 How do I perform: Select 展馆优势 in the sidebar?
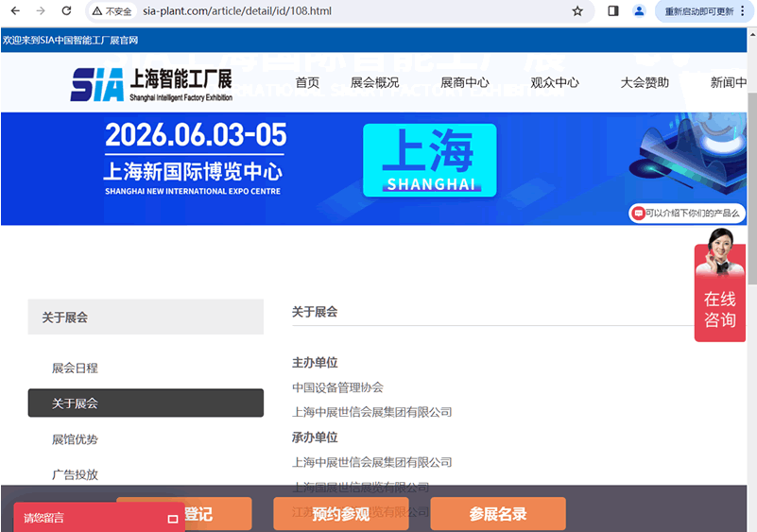(75, 439)
